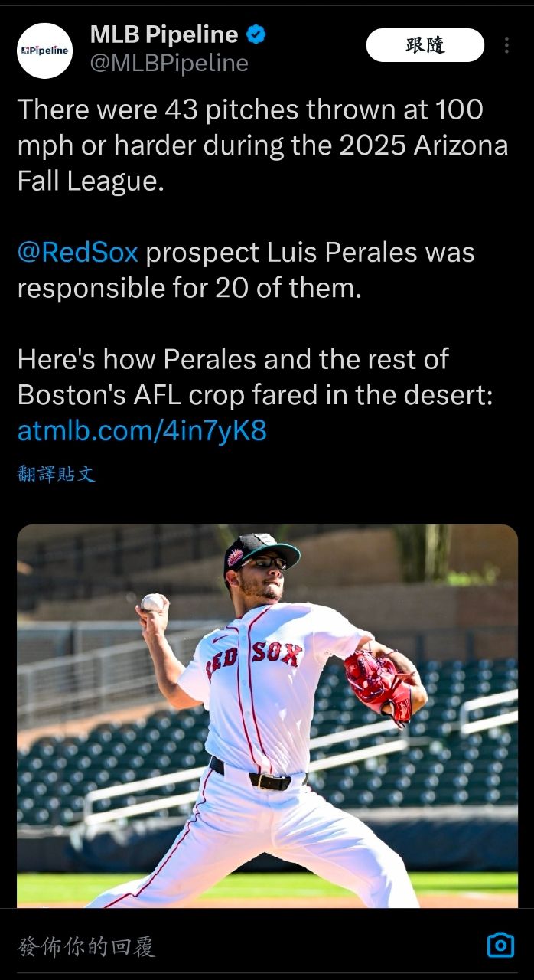This screenshot has height=980, width=534.
Task: Tap the baseball in the pitcher's hand
Action: [153, 602]
